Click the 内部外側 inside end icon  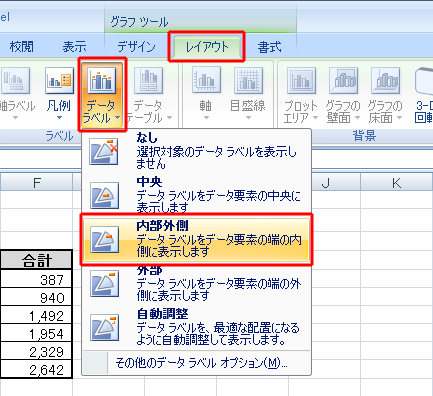point(104,239)
